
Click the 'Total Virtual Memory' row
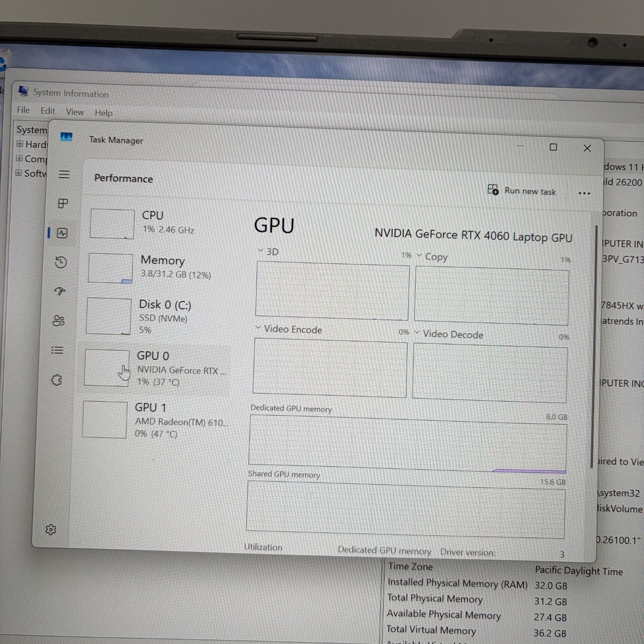click(x=476, y=631)
